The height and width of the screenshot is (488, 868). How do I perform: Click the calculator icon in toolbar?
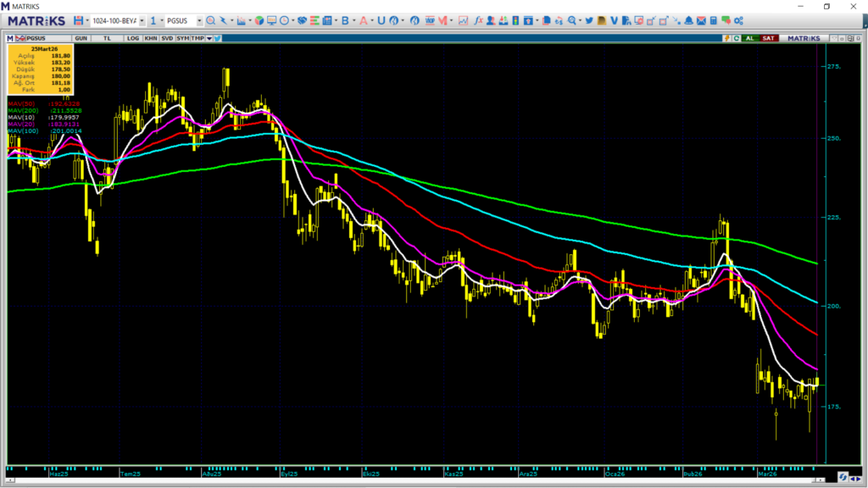pyautogui.click(x=714, y=20)
